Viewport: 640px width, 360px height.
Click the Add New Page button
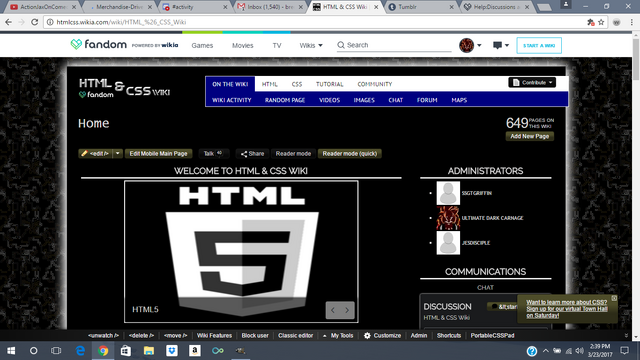point(529,136)
